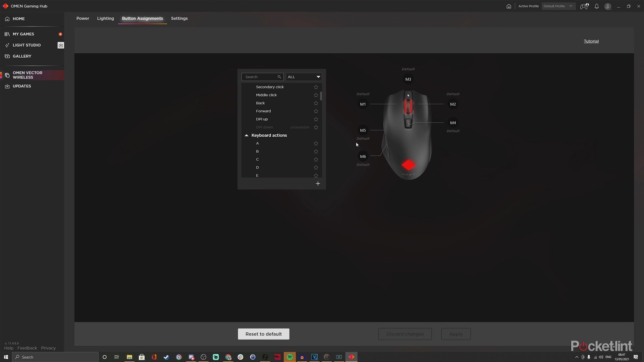
Task: Open the user profile icon top right
Action: pos(607,6)
